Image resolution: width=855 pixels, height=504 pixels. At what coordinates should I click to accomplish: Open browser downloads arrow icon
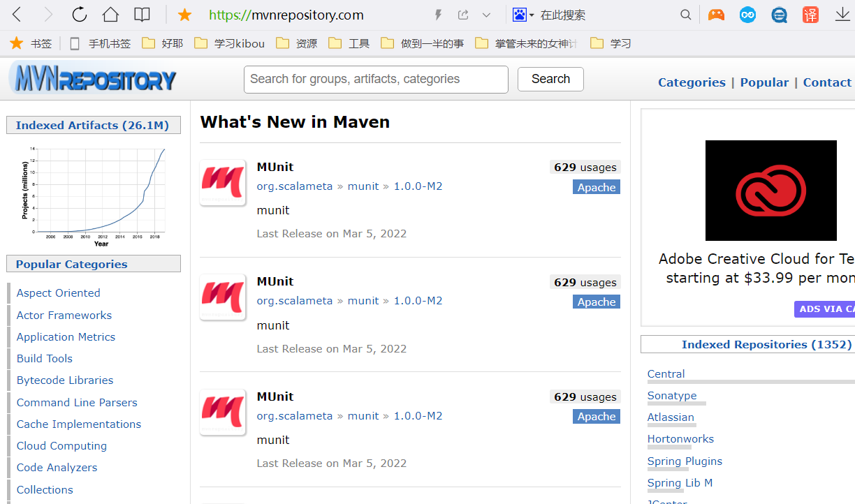pos(842,15)
